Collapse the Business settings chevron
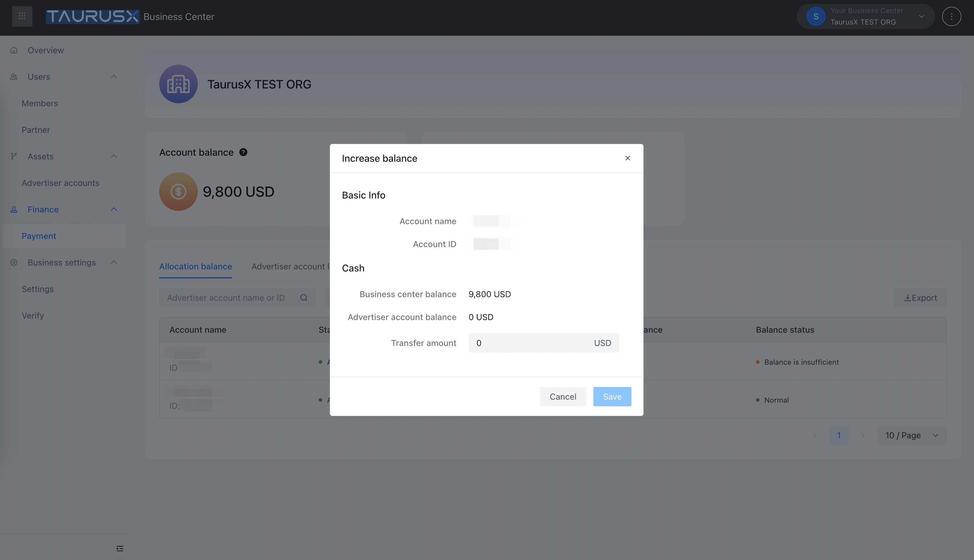 (114, 263)
